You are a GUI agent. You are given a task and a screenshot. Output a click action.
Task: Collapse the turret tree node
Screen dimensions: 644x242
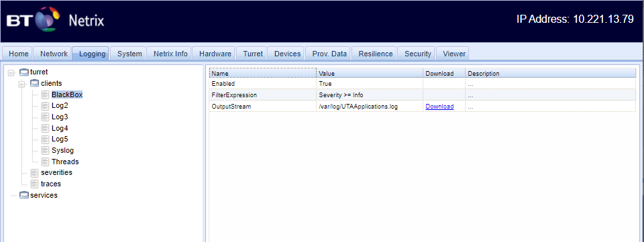pos(11,72)
